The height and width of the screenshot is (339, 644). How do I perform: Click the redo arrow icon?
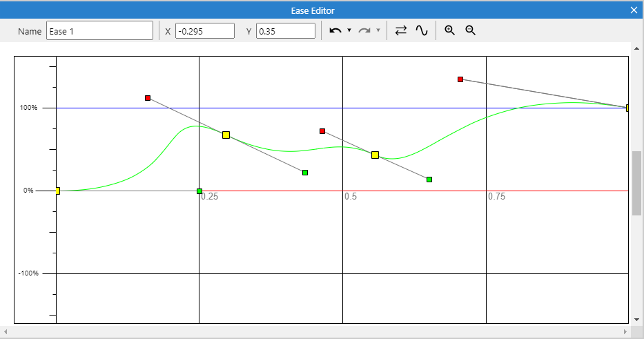tap(365, 30)
